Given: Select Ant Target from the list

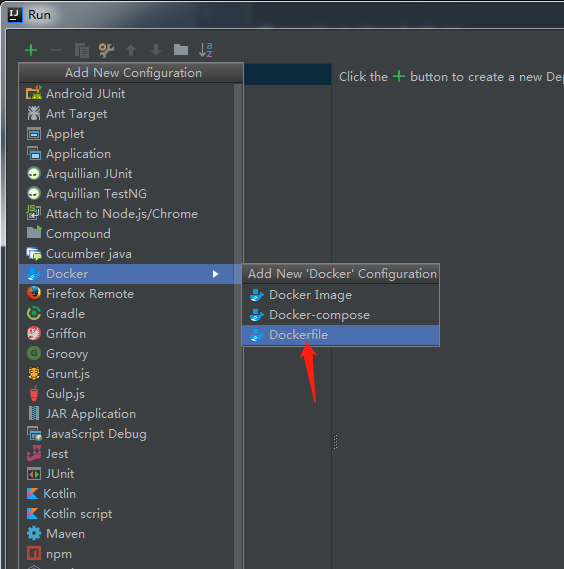Looking at the screenshot, I should coord(127,114).
